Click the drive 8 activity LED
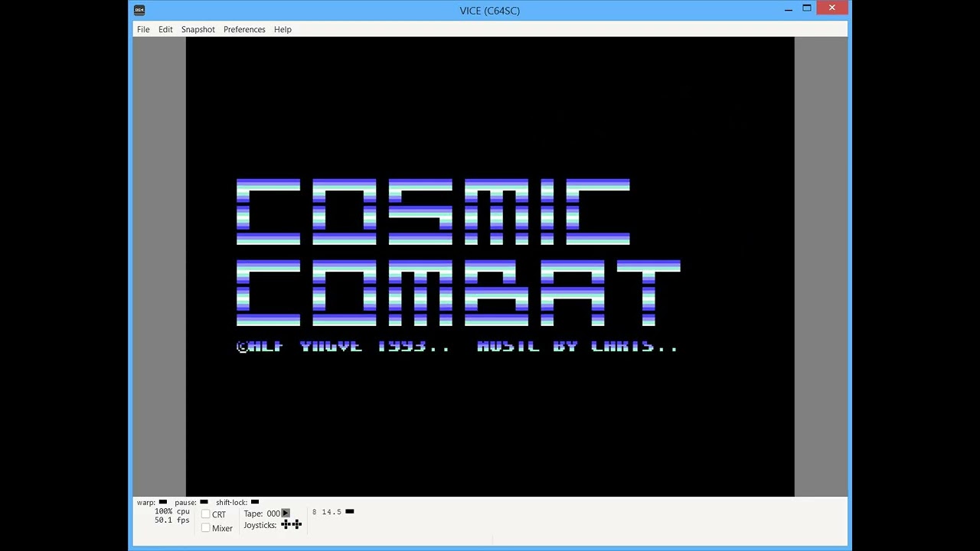Image resolution: width=980 pixels, height=551 pixels. click(x=350, y=511)
